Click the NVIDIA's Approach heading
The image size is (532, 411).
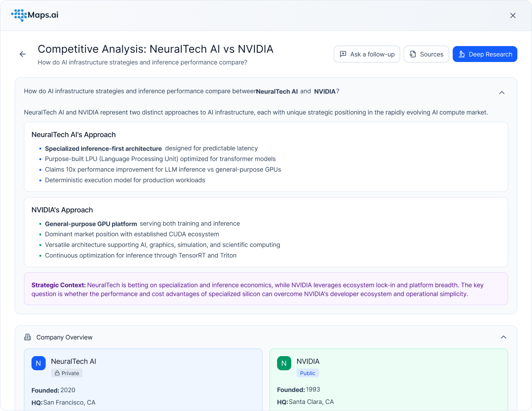62,210
